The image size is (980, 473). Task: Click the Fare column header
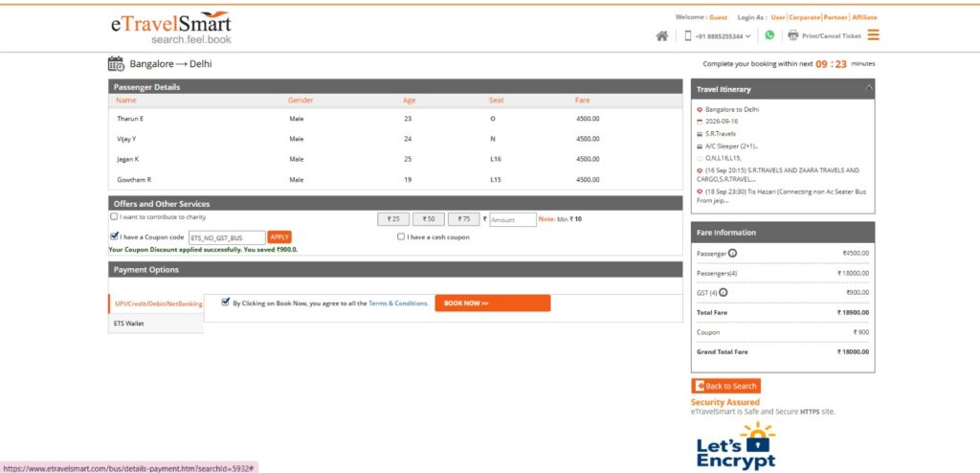582,101
